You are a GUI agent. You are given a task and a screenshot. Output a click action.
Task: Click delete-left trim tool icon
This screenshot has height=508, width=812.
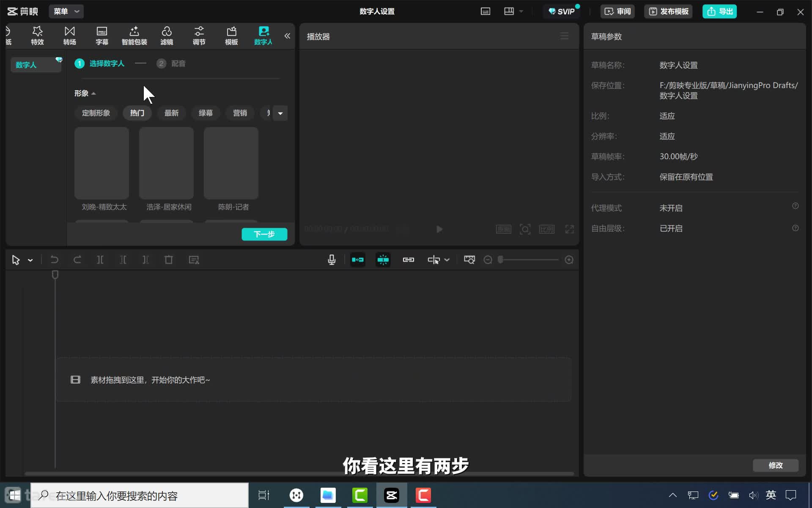123,260
